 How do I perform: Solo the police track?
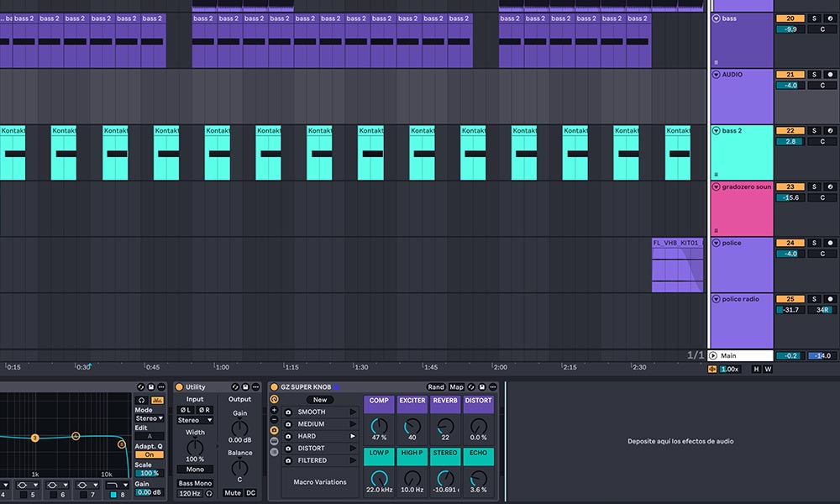[813, 244]
